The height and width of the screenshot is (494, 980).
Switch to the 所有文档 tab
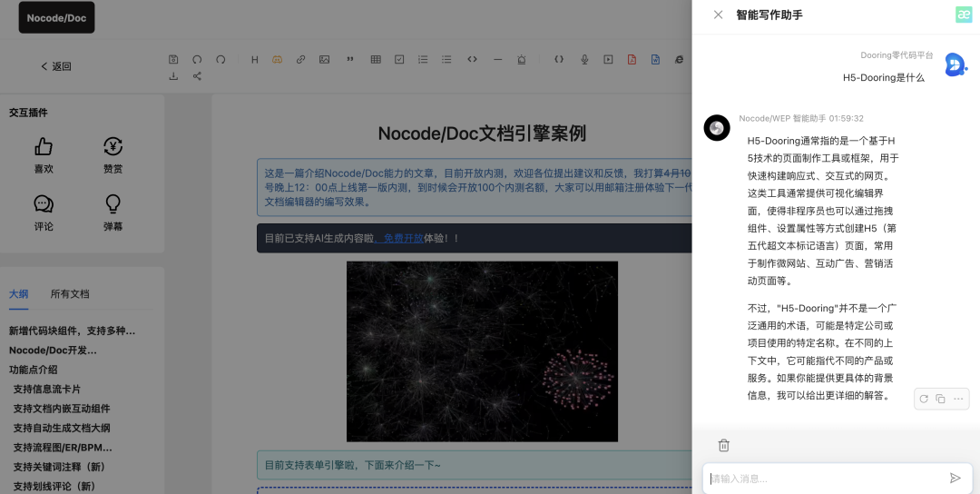(x=70, y=294)
